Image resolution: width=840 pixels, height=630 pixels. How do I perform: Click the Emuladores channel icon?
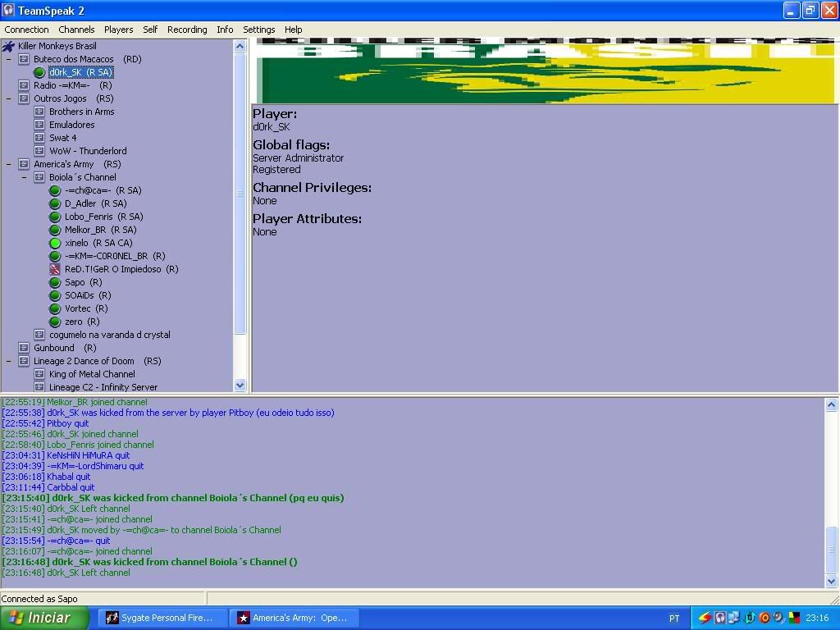39,125
